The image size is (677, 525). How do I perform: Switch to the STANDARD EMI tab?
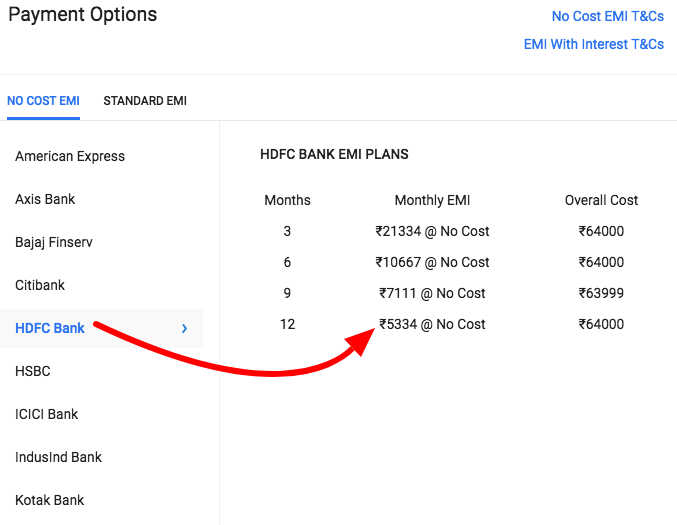(x=145, y=101)
